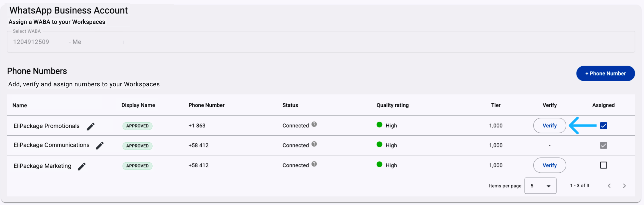
Task: Open help icon beside Promotionals Connected status
Action: pyautogui.click(x=314, y=124)
